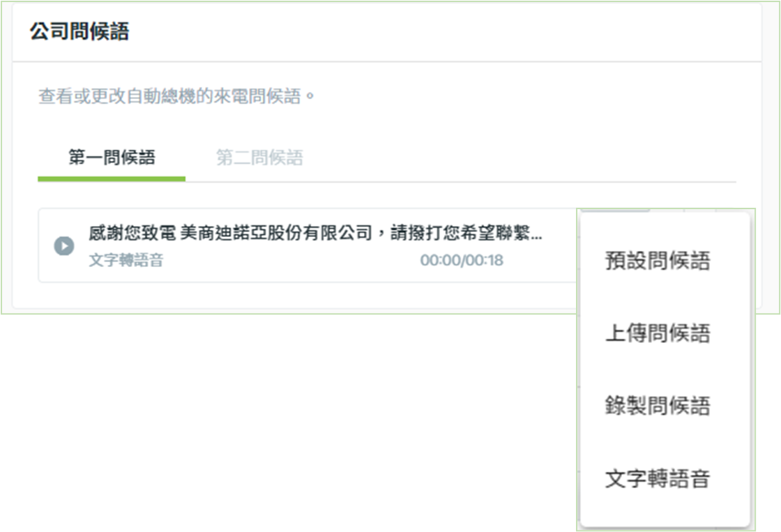The height and width of the screenshot is (532, 781).
Task: Click the 00:00/00:18 playback time
Action: click(x=462, y=260)
